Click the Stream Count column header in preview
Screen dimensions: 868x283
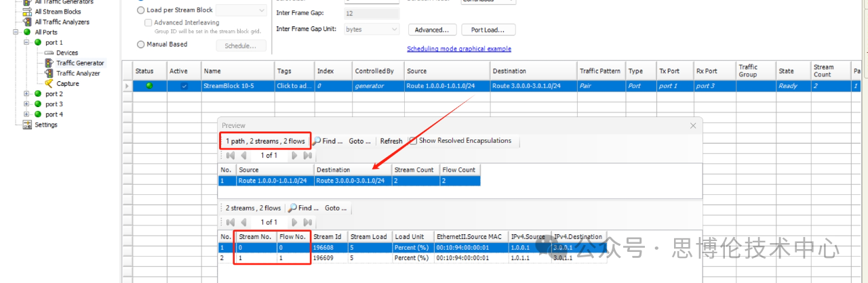[x=414, y=170]
